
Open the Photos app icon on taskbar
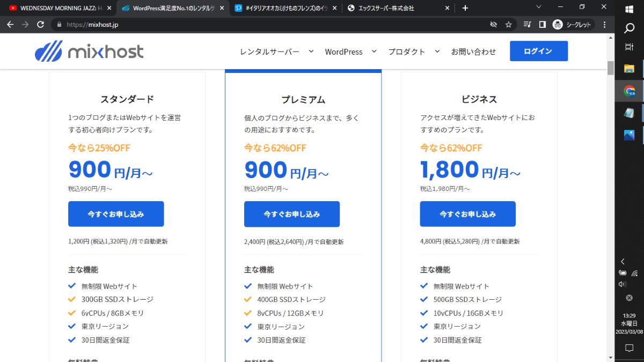coord(630,135)
